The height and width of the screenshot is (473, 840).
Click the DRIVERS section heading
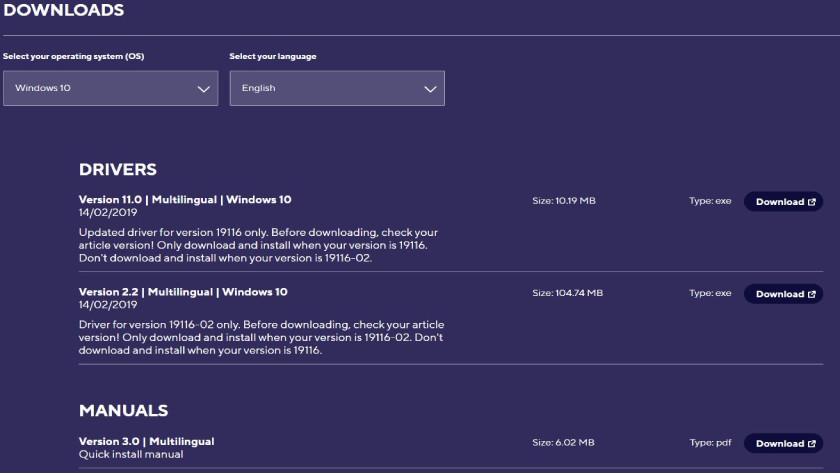pyautogui.click(x=118, y=169)
